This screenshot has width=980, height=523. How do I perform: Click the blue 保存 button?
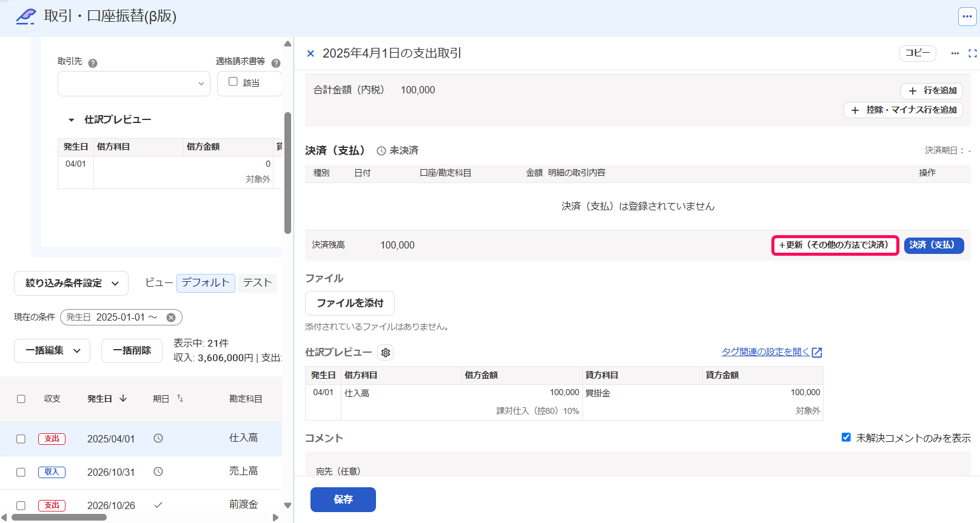(343, 499)
